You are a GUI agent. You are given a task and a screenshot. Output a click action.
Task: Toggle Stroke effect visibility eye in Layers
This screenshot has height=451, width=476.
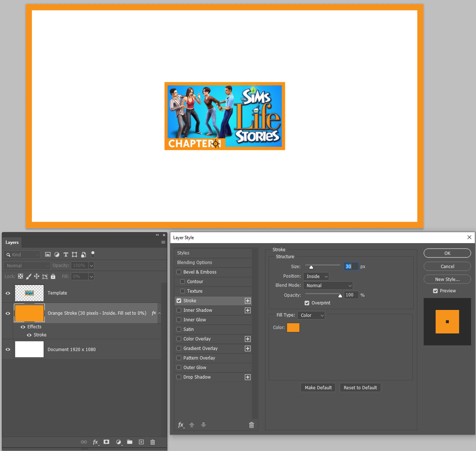29,335
